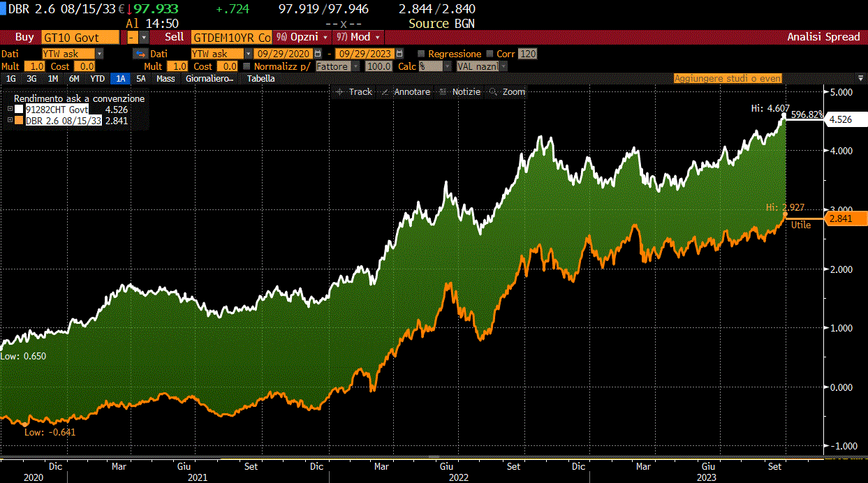Open the 96) Opzni menu
The image size is (868, 483).
pyautogui.click(x=301, y=37)
